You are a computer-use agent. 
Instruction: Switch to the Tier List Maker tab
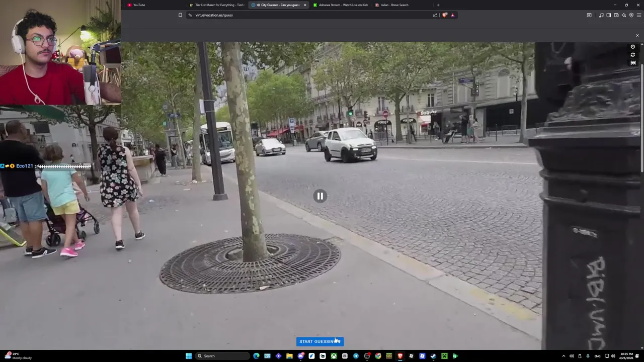point(216,5)
